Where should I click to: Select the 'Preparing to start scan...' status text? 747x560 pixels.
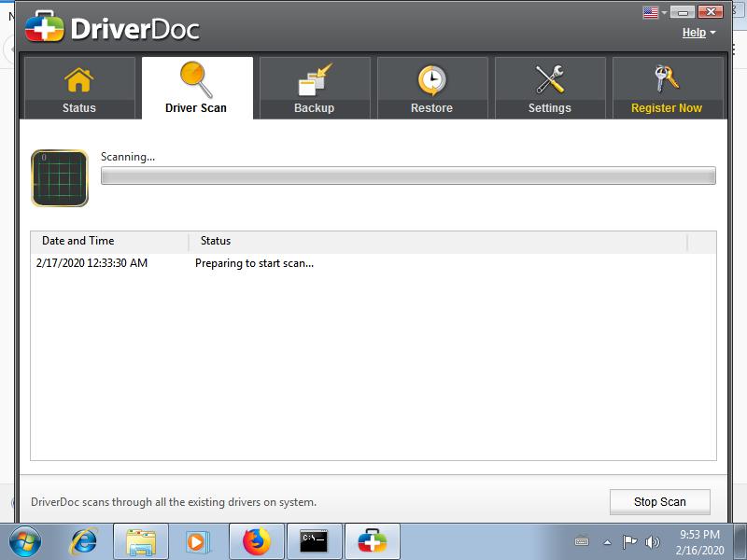point(254,263)
